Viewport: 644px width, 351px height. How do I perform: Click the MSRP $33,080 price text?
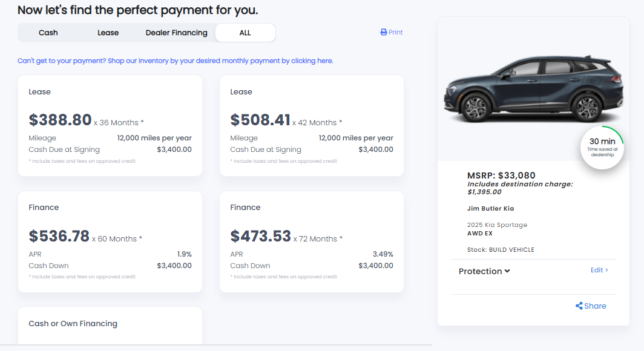(501, 176)
